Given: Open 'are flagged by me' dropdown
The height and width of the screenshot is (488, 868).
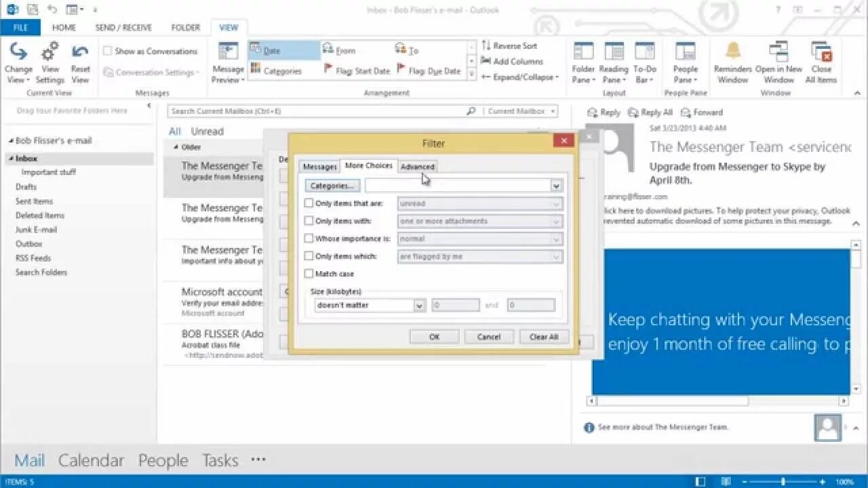Looking at the screenshot, I should (556, 256).
